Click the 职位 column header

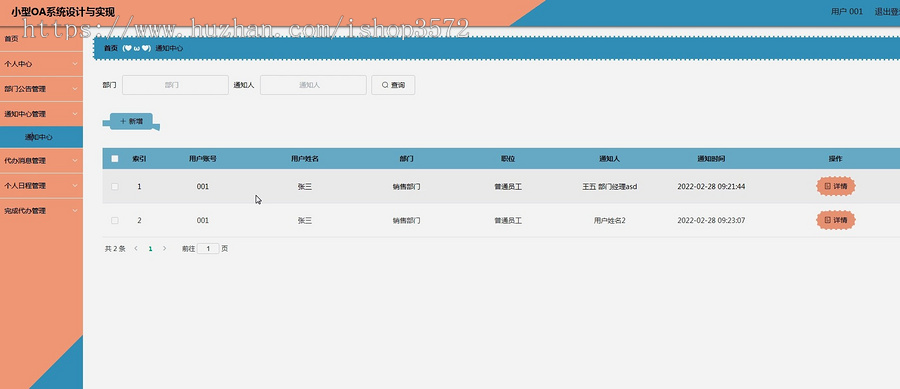point(508,158)
